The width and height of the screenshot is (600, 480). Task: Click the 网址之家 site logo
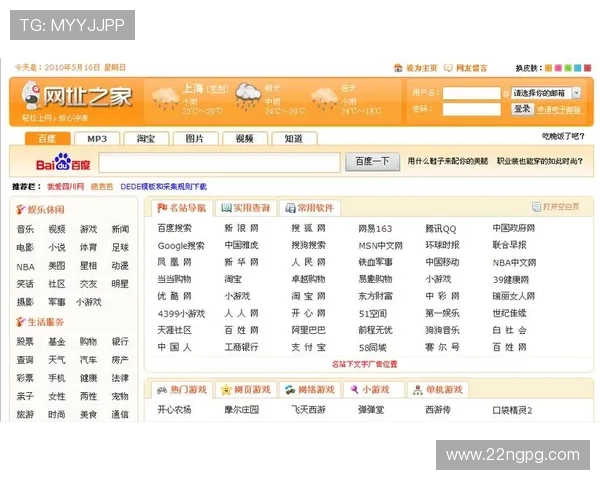[77, 96]
